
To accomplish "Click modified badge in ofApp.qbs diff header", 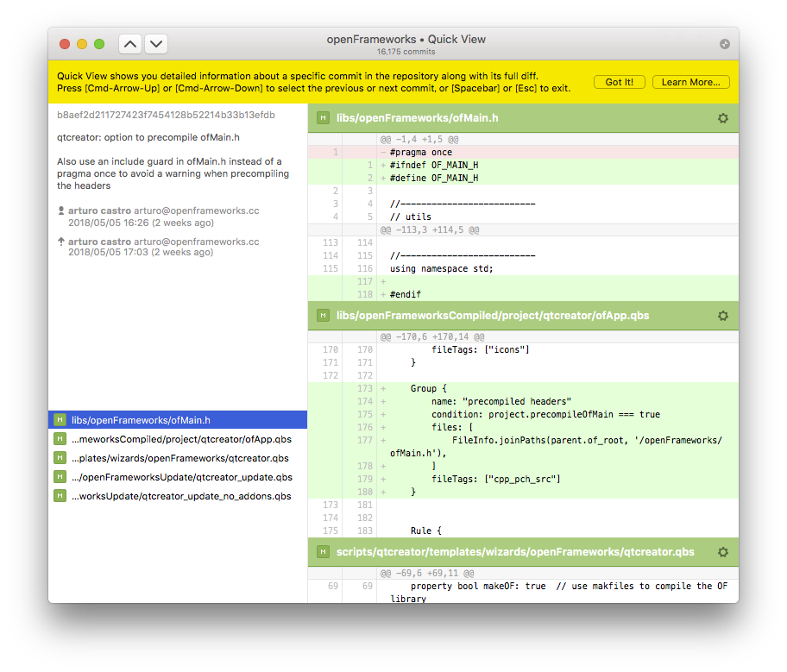I will tap(322, 316).
